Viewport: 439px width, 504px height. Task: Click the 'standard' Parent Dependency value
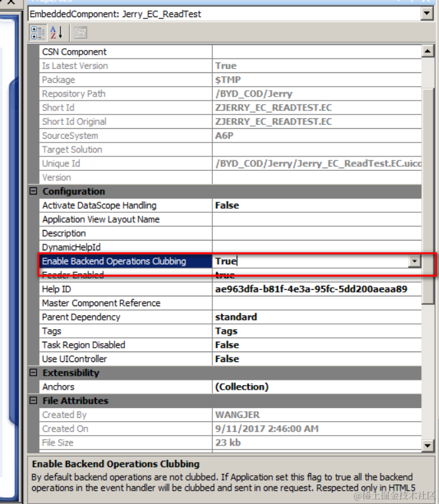236,317
